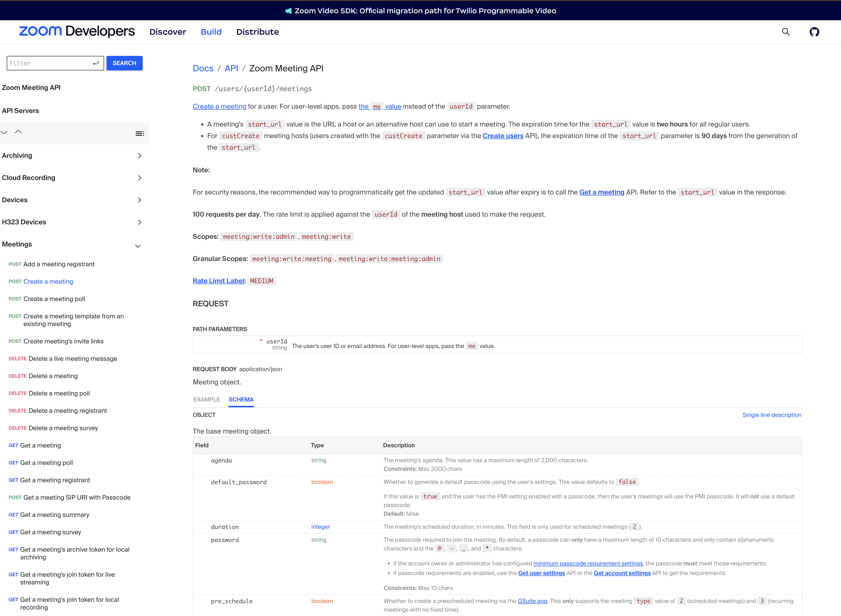The height and width of the screenshot is (616, 841).
Task: Open the Rate Limit Label link
Action: (x=219, y=281)
